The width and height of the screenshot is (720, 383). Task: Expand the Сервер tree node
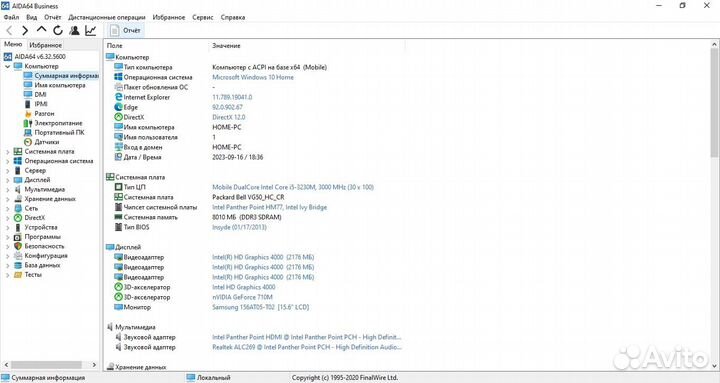coord(7,170)
